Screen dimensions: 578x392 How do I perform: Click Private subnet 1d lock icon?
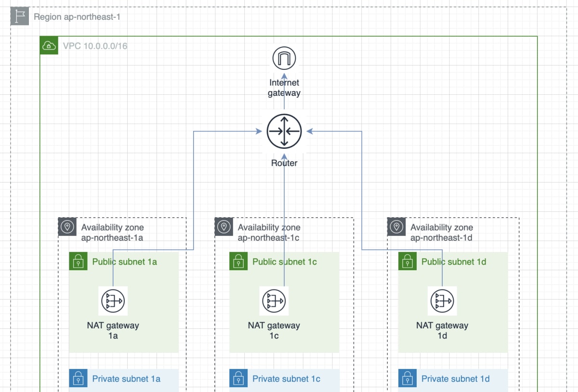[407, 378]
